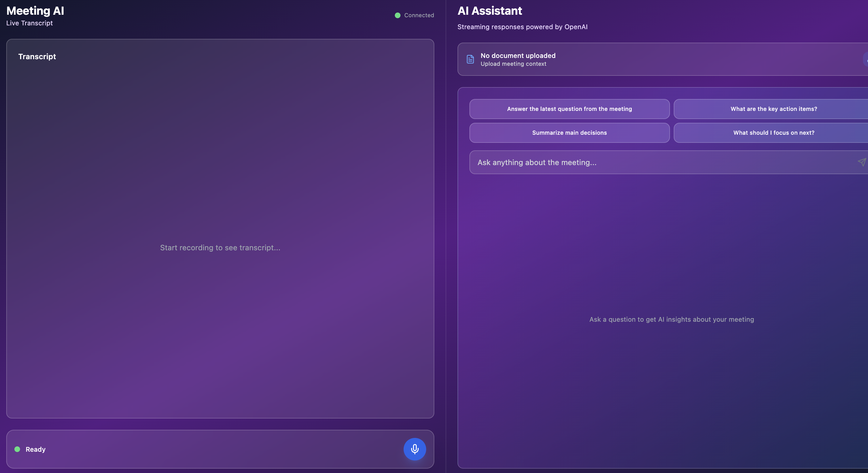Click the paper plane send icon
The image size is (868, 473).
(862, 162)
